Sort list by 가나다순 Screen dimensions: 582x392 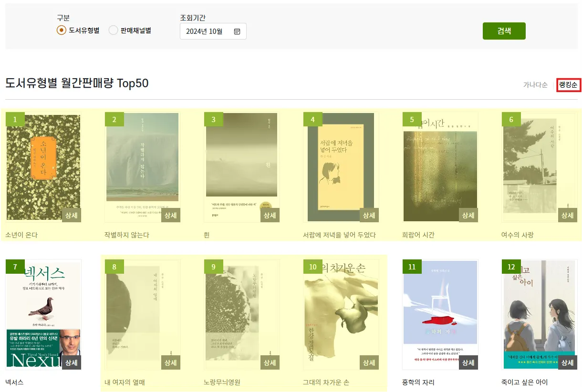[535, 85]
